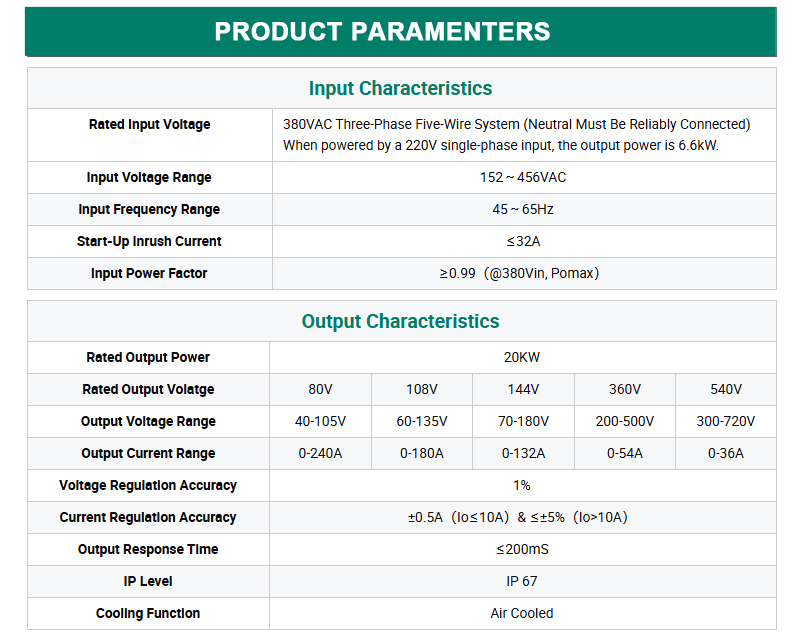Click the 0-240A output current cell
800x636 pixels.
pyautogui.click(x=320, y=453)
